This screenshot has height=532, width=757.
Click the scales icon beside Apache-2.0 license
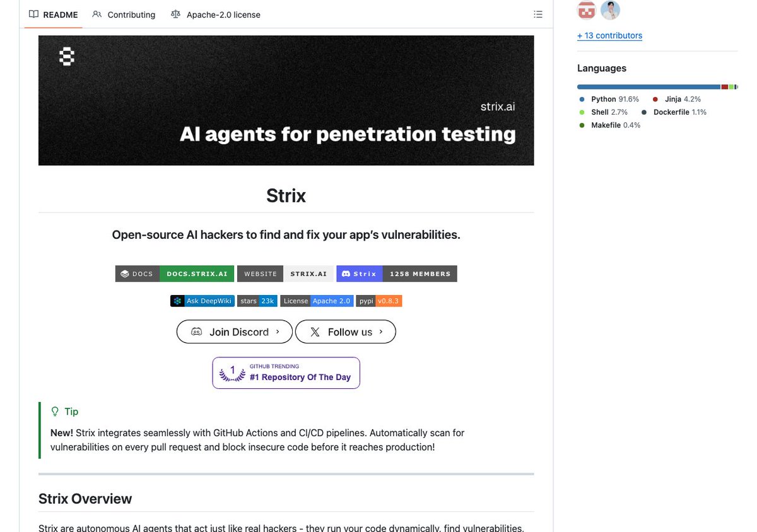click(x=176, y=14)
